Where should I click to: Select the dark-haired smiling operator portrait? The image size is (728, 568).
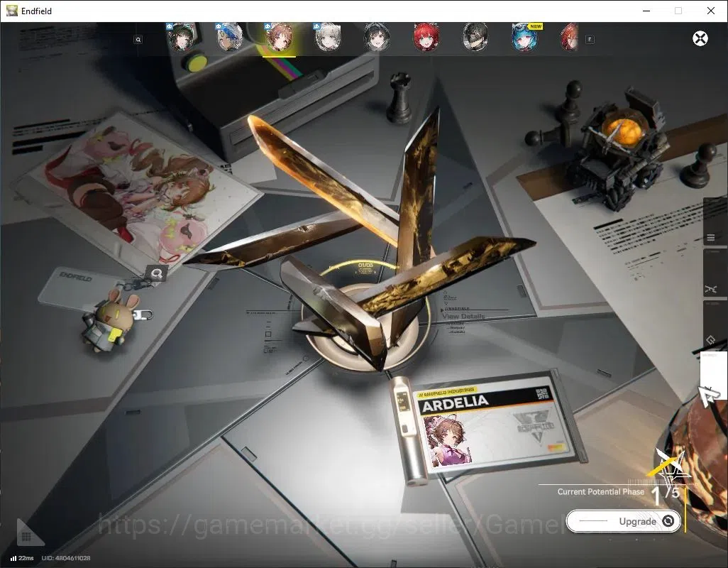point(377,38)
